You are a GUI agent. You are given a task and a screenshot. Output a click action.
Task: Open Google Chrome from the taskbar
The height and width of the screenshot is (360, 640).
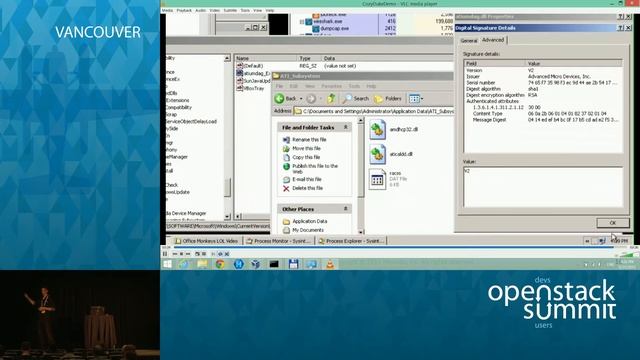pos(220,264)
